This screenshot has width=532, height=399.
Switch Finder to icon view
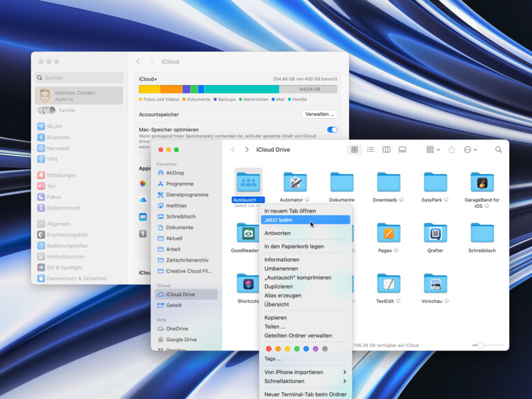coord(354,150)
